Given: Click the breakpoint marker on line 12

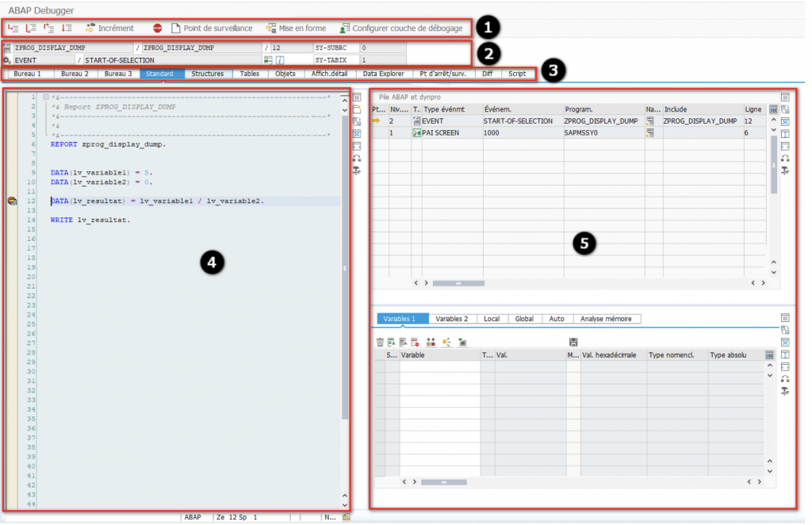Looking at the screenshot, I should pyautogui.click(x=12, y=201).
